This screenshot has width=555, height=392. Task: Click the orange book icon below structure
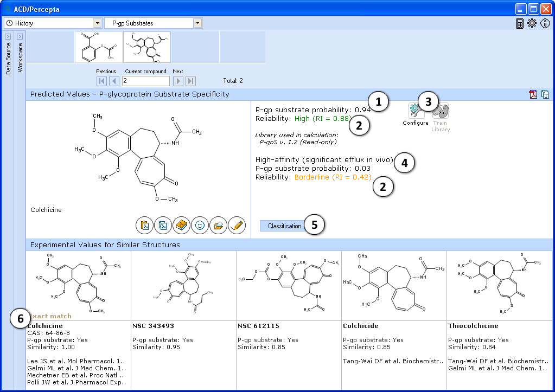(182, 224)
